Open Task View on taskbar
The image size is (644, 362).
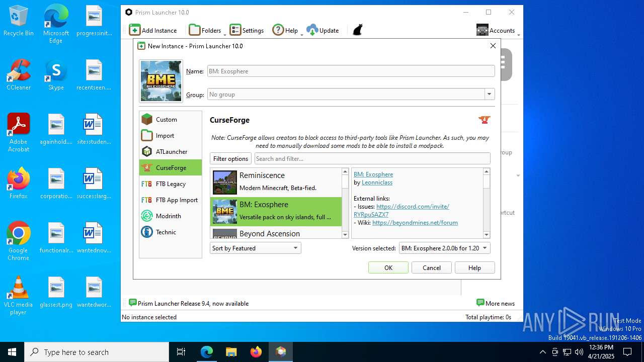181,352
